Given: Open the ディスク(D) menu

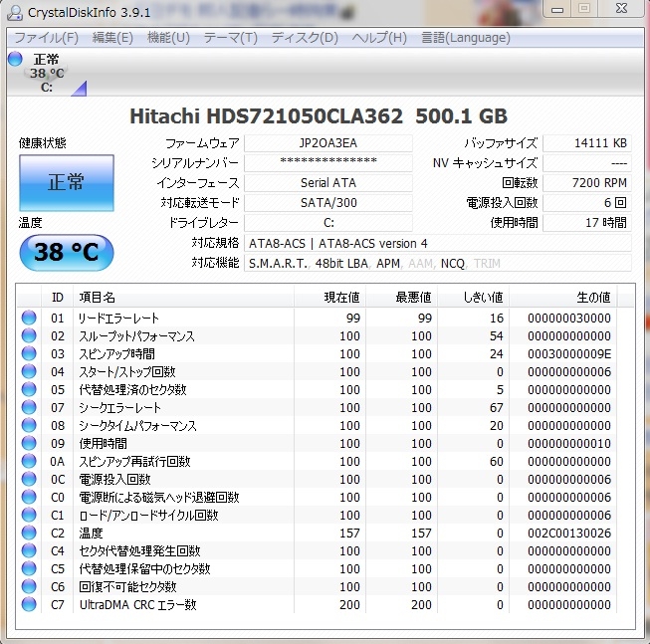Looking at the screenshot, I should (304, 38).
